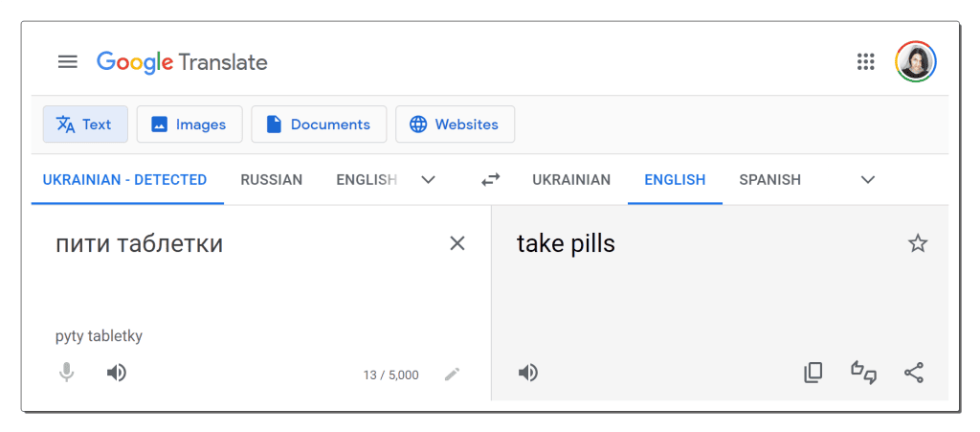Turn on handwriting input with the pencil
Viewport: 980px width, 432px height.
pyautogui.click(x=452, y=375)
